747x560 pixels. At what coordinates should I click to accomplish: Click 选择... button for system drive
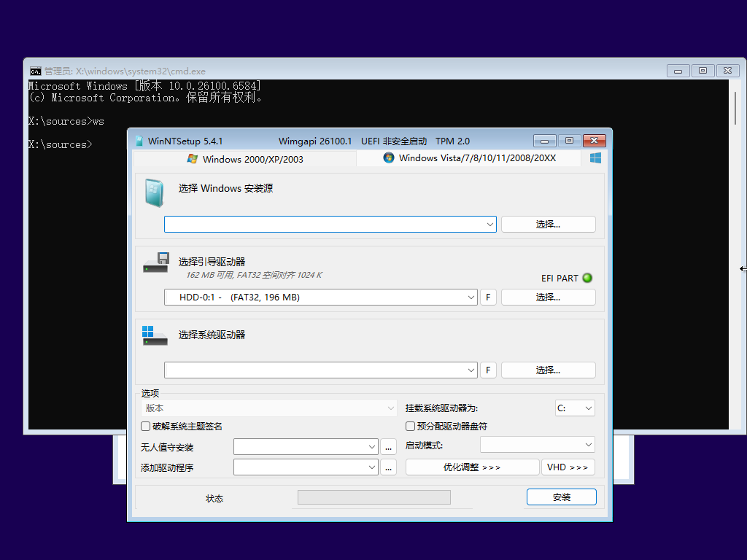click(x=549, y=370)
